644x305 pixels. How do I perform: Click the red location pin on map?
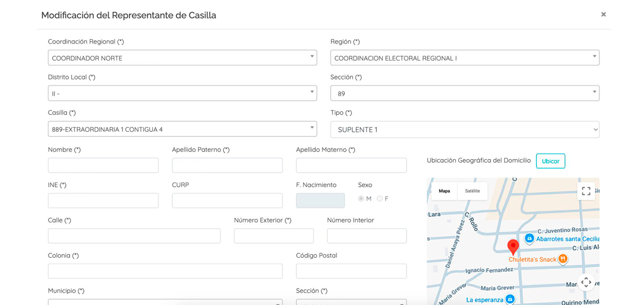(x=513, y=247)
